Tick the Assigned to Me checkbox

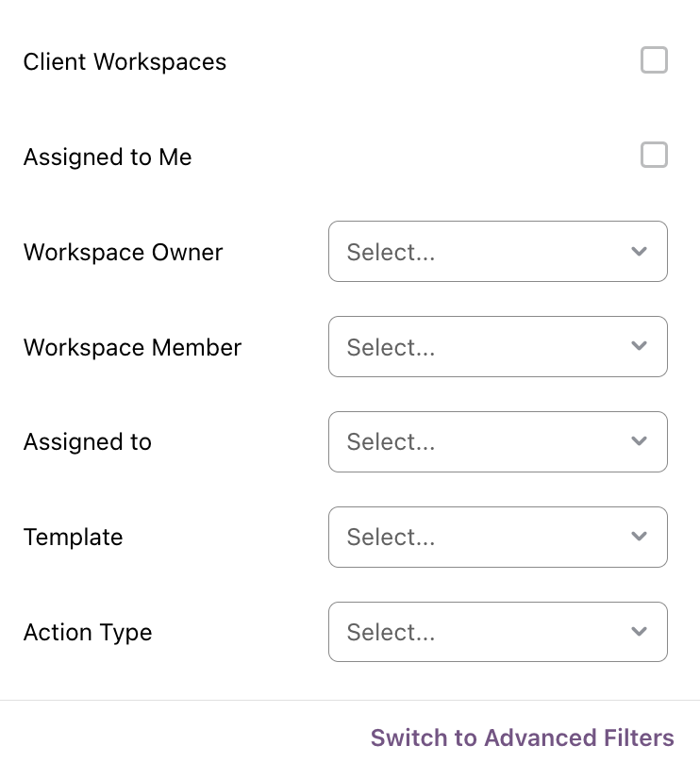(x=654, y=155)
